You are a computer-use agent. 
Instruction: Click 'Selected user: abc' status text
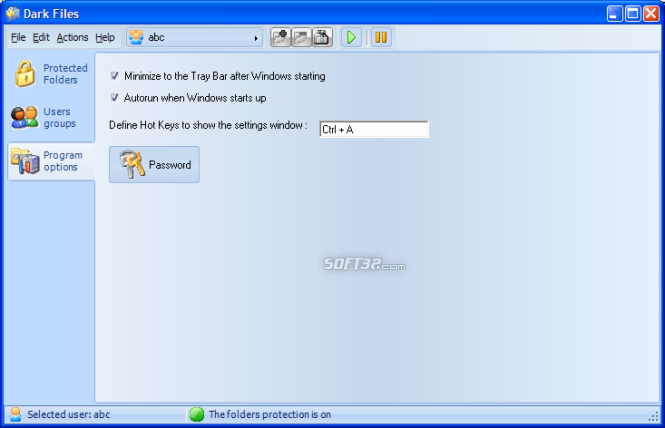pyautogui.click(x=69, y=414)
